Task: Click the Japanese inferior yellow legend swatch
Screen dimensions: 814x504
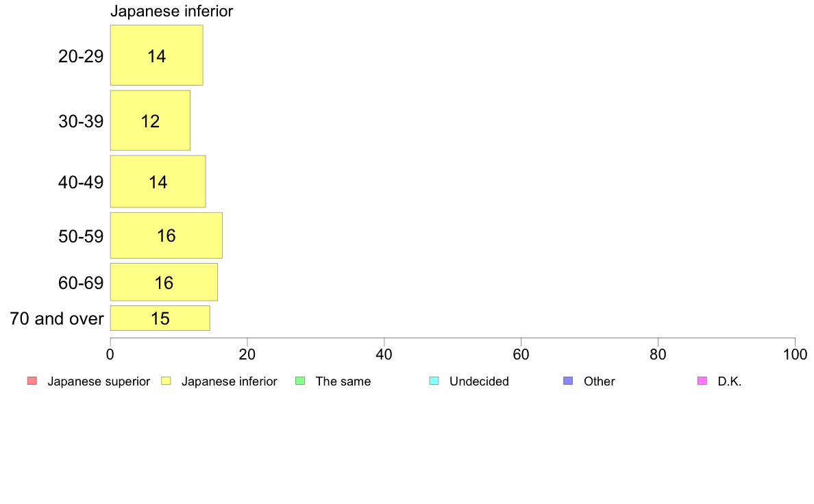Action: pyautogui.click(x=165, y=381)
